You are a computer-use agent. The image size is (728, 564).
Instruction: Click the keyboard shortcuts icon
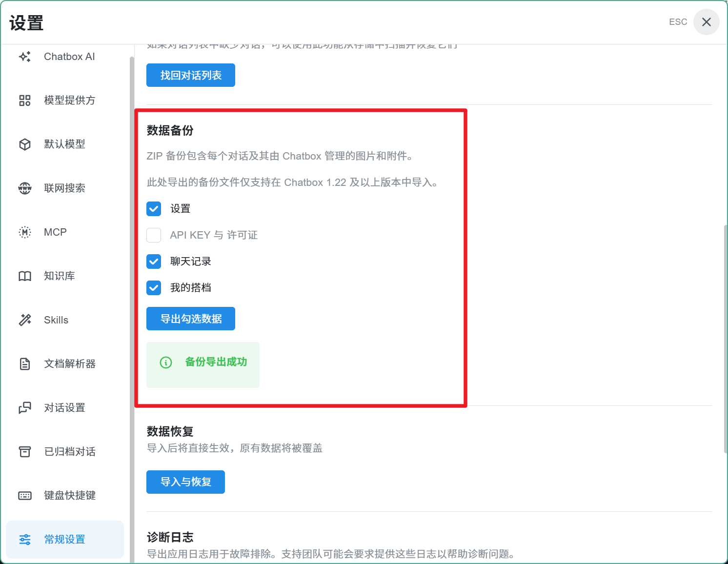(x=25, y=496)
